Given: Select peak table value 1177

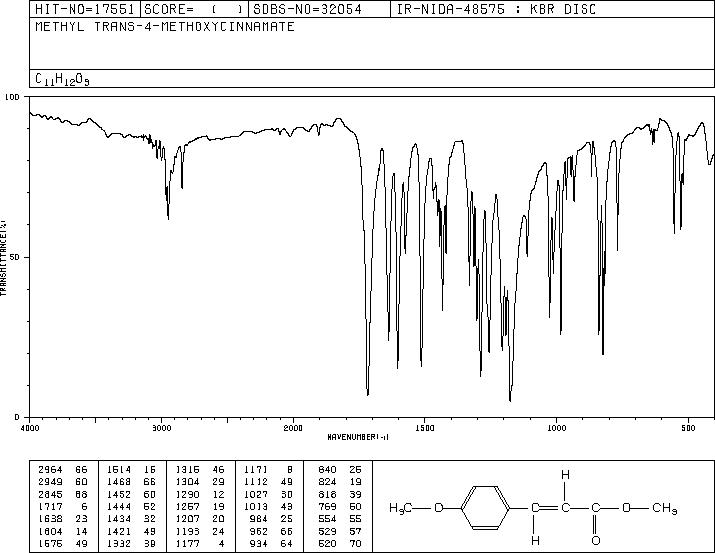Looking at the screenshot, I should click(187, 543).
